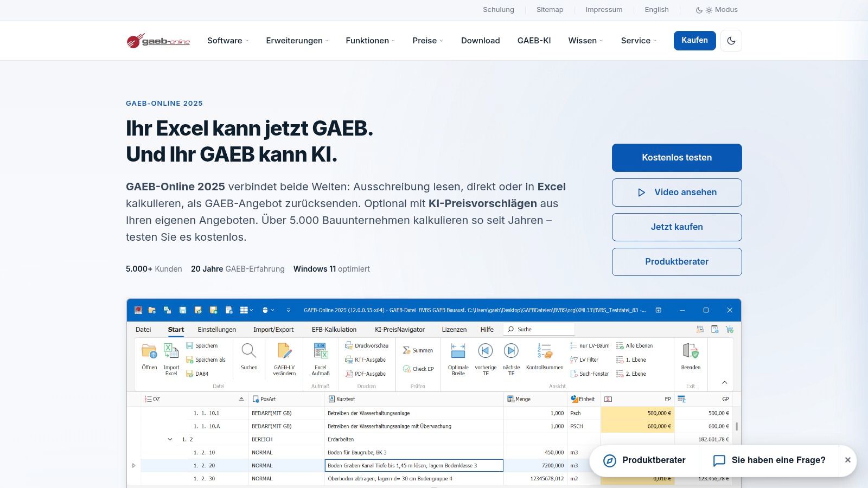
Task: Click the Suche field in the ribbon
Action: [x=539, y=330]
